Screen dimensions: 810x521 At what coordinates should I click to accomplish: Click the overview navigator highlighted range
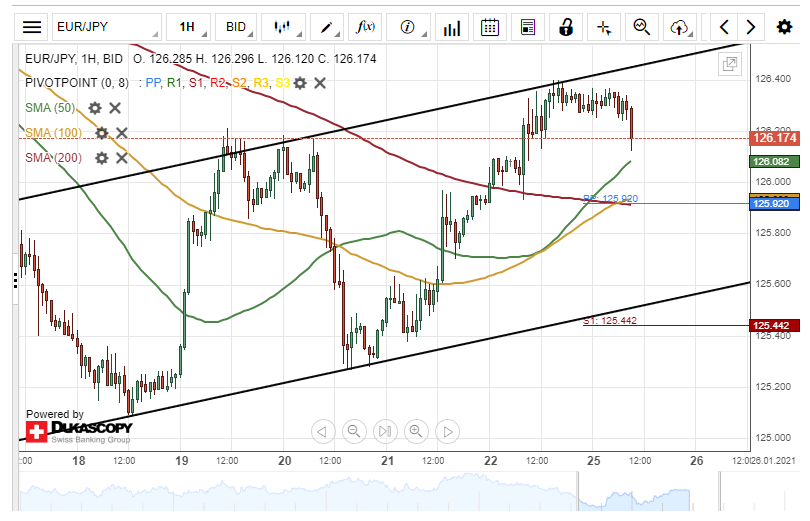click(648, 492)
